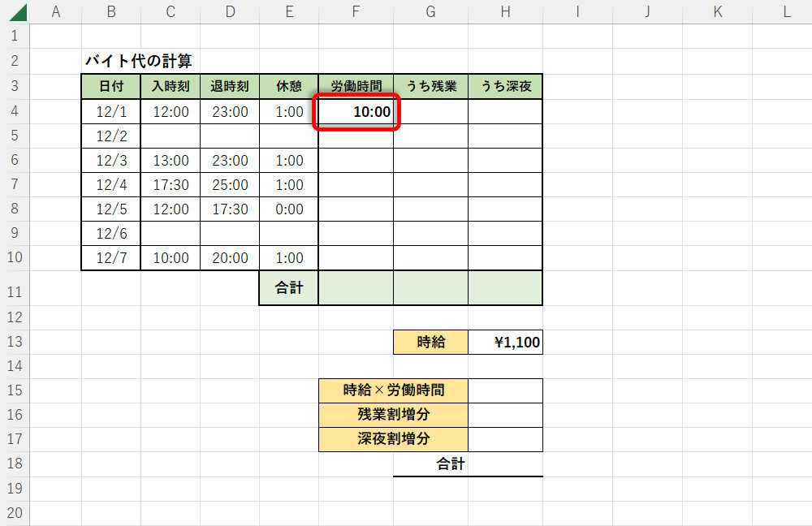The height and width of the screenshot is (526, 812).
Task: Select empty うち残業 cell for 12/1
Action: [x=431, y=111]
